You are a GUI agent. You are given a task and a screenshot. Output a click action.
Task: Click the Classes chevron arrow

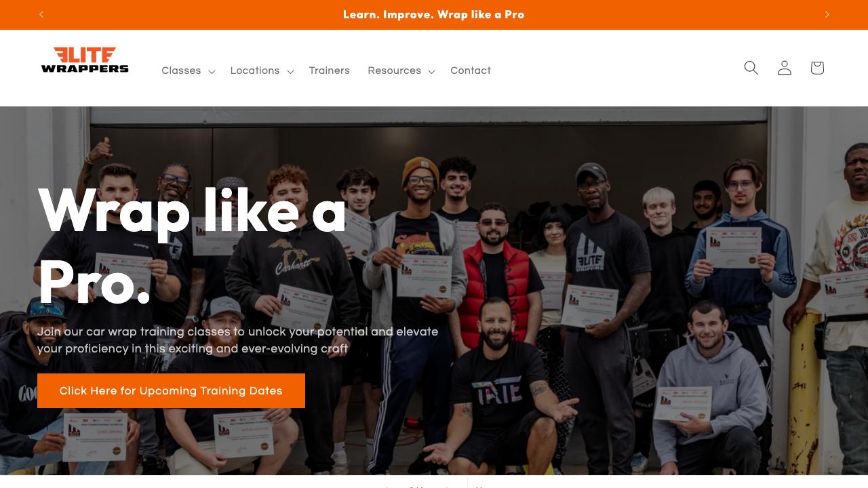pos(212,71)
